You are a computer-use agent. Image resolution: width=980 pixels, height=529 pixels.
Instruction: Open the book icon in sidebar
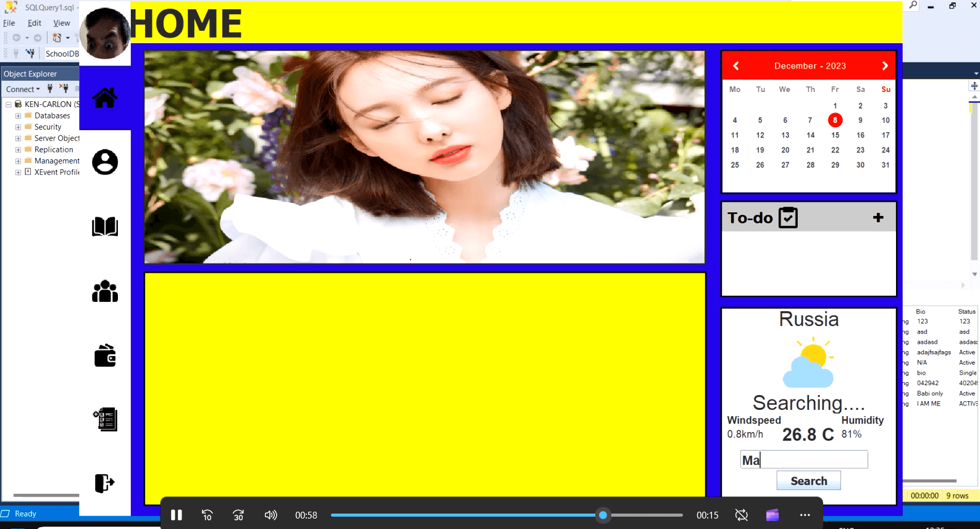tap(105, 227)
